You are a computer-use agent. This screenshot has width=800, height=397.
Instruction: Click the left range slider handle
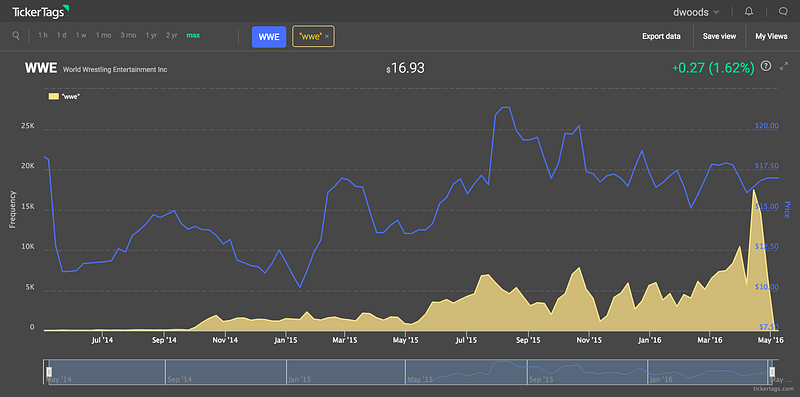[x=49, y=371]
